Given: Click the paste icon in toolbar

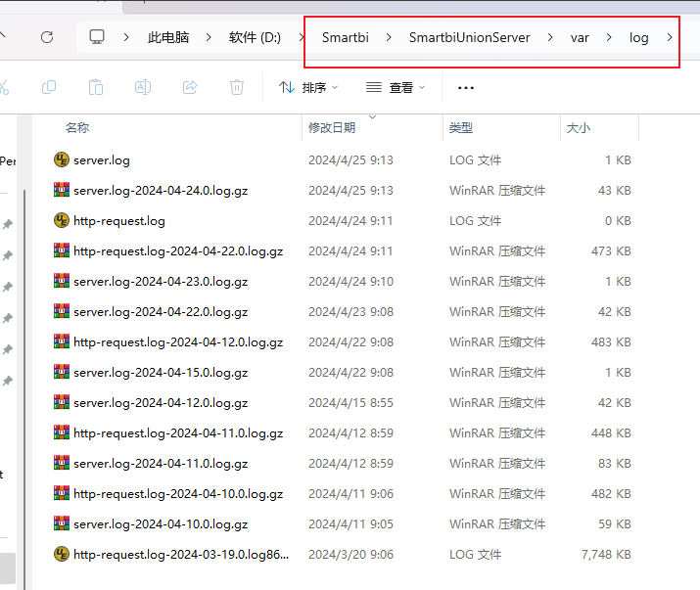Looking at the screenshot, I should [96, 87].
